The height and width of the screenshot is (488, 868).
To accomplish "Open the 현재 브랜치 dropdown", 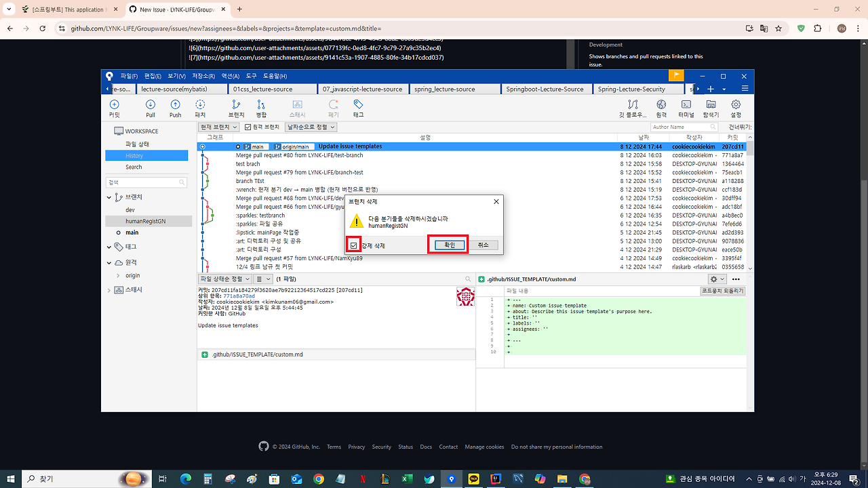I will click(218, 127).
